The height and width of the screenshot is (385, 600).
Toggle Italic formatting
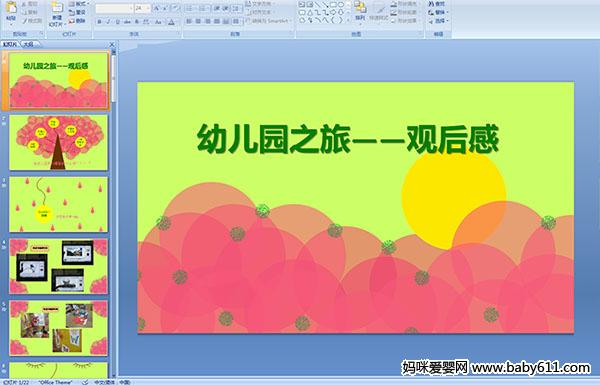(x=108, y=22)
